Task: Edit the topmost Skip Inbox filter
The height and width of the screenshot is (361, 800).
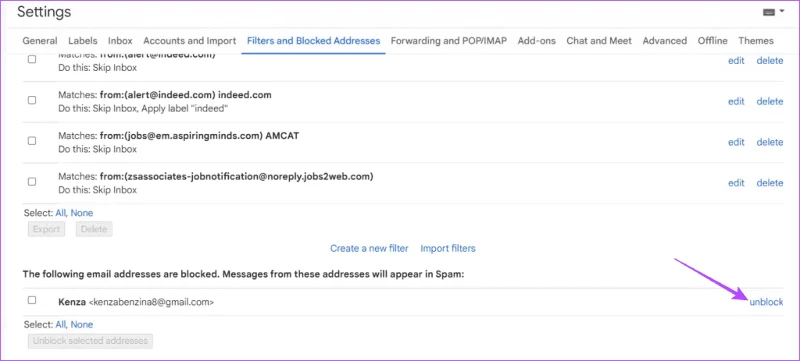Action: click(x=736, y=61)
